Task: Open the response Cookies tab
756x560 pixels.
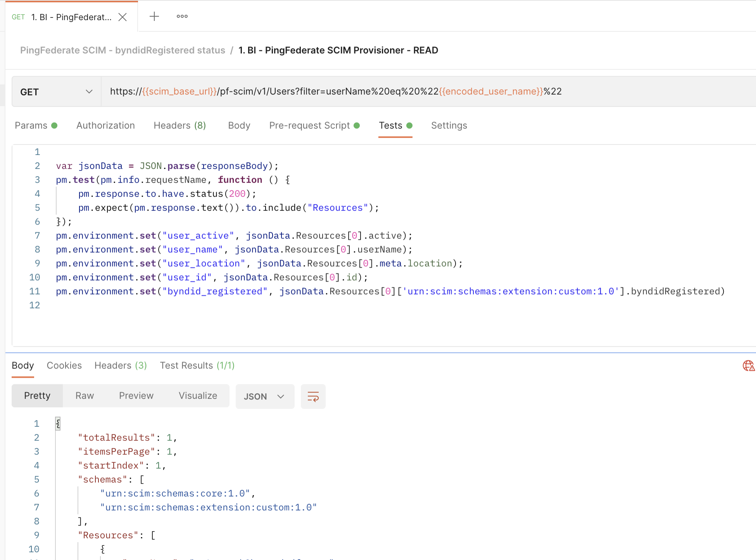Action: click(64, 365)
